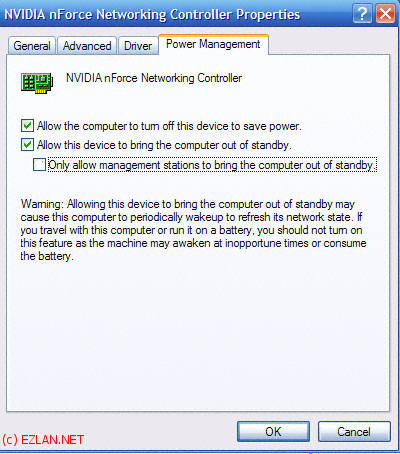Go to the Driver tab

point(138,46)
